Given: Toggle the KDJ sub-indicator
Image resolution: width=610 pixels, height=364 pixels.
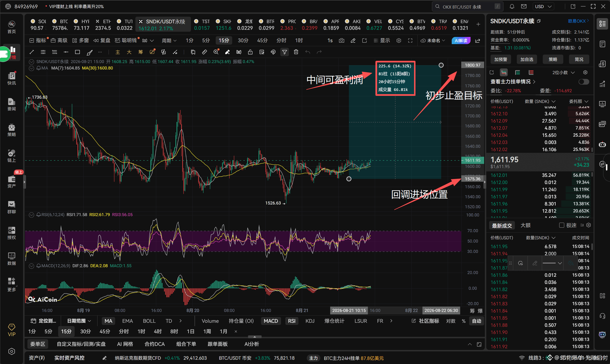Looking at the screenshot, I should (310, 321).
